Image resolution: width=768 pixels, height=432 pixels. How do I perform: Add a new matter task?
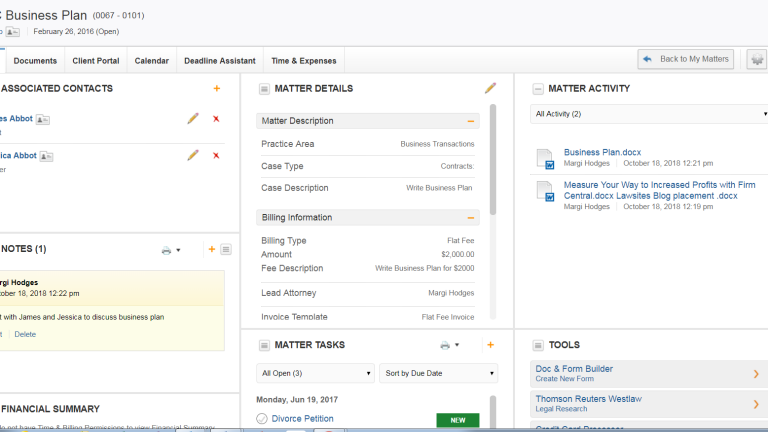coord(490,345)
